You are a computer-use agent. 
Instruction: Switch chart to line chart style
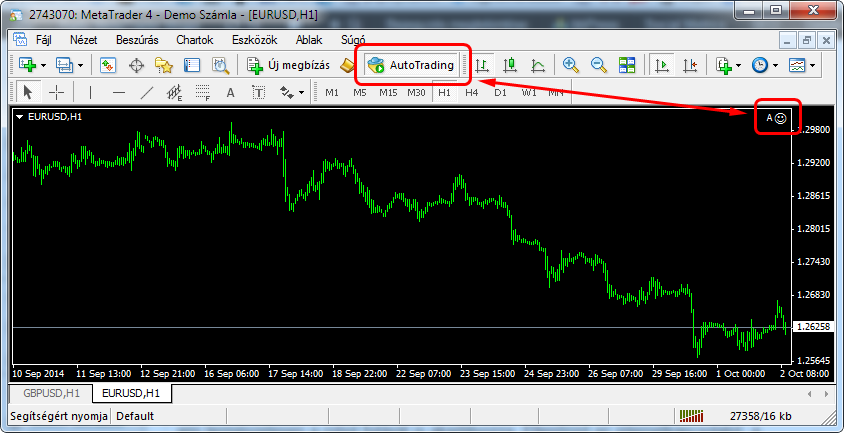pos(537,66)
